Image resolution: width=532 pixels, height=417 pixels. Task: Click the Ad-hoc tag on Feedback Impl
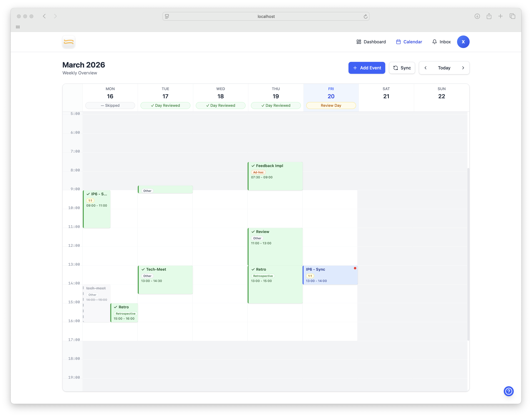tap(258, 172)
